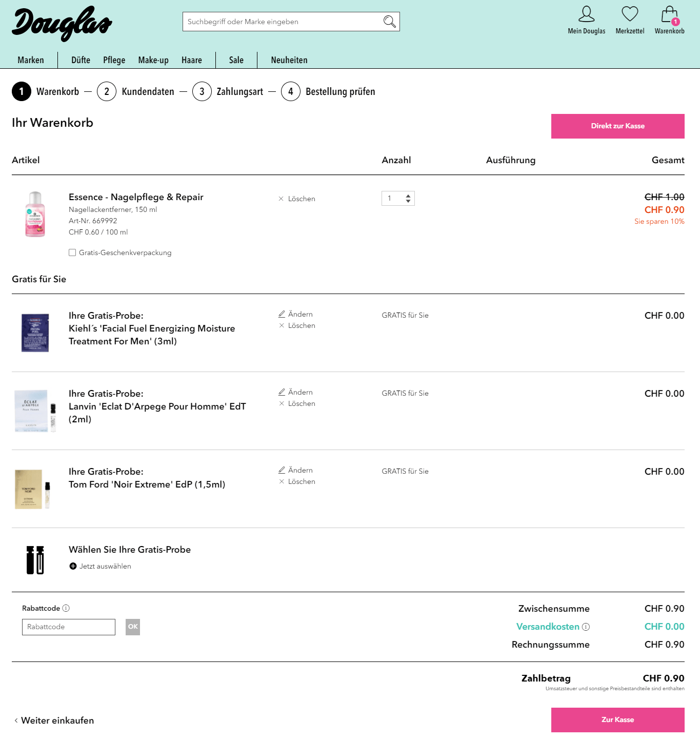Open the Düfte menu
The image size is (700, 740).
click(x=81, y=60)
